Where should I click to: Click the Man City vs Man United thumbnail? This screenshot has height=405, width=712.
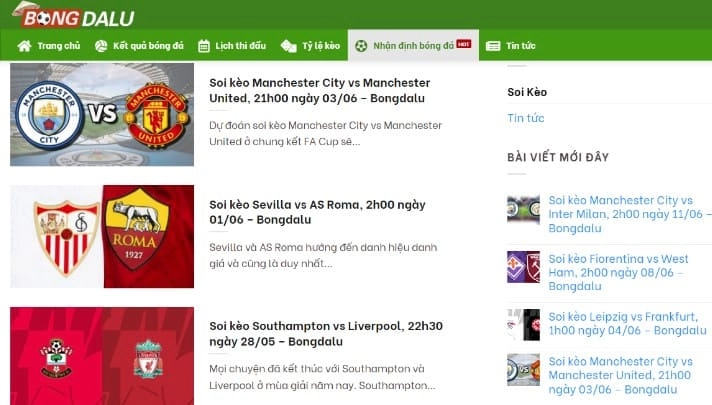point(102,114)
